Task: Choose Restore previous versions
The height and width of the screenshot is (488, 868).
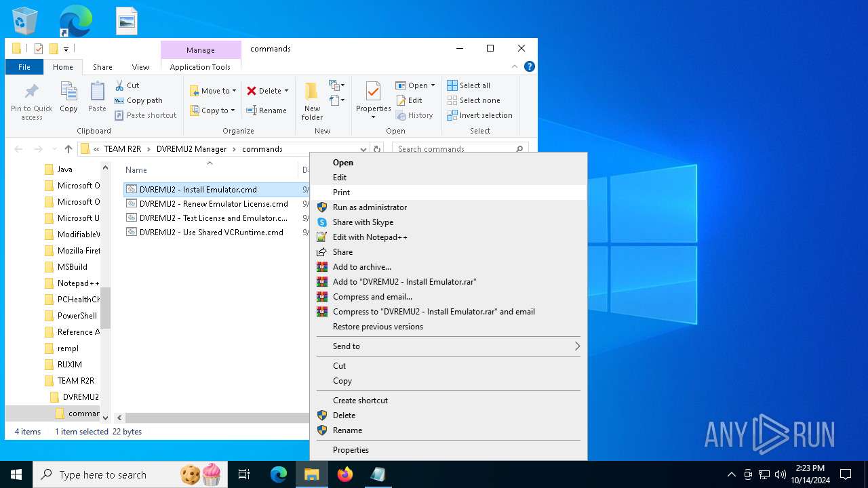Action: 448,327
